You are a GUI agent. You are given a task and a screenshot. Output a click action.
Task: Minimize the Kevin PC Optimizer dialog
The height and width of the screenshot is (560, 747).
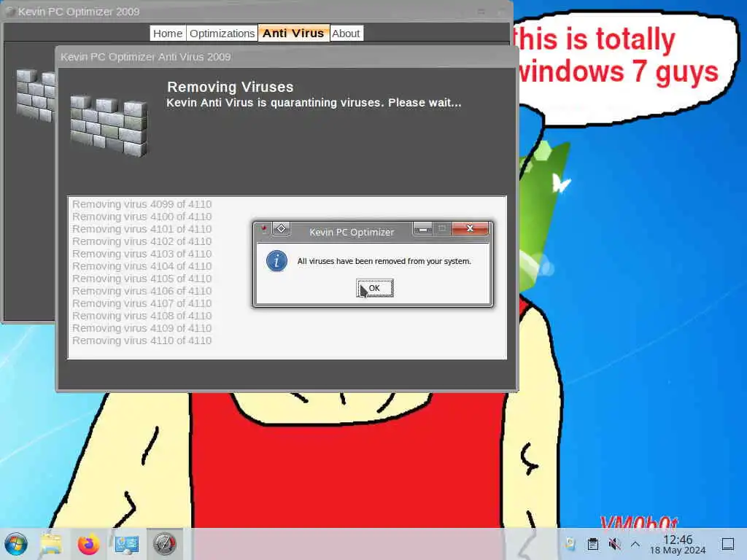click(x=422, y=229)
